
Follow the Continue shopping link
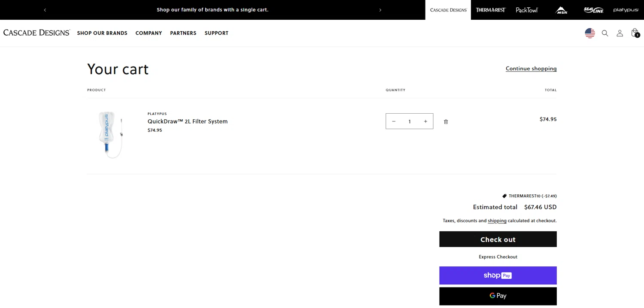[x=531, y=69]
